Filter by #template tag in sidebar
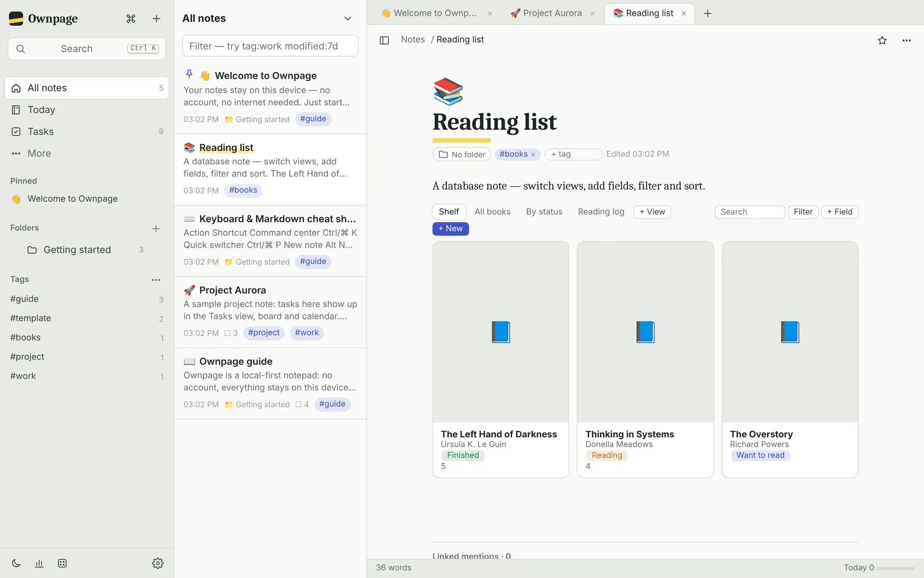Viewport: 924px width, 578px height. pos(87,318)
